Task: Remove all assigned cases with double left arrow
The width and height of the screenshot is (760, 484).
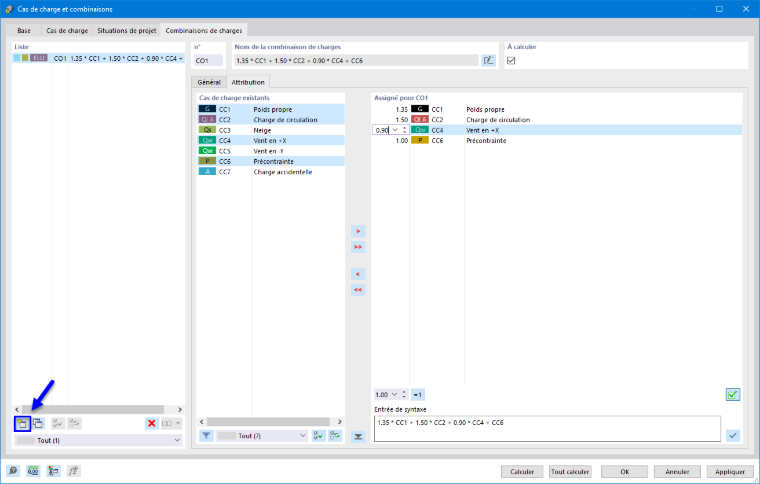Action: (x=358, y=290)
